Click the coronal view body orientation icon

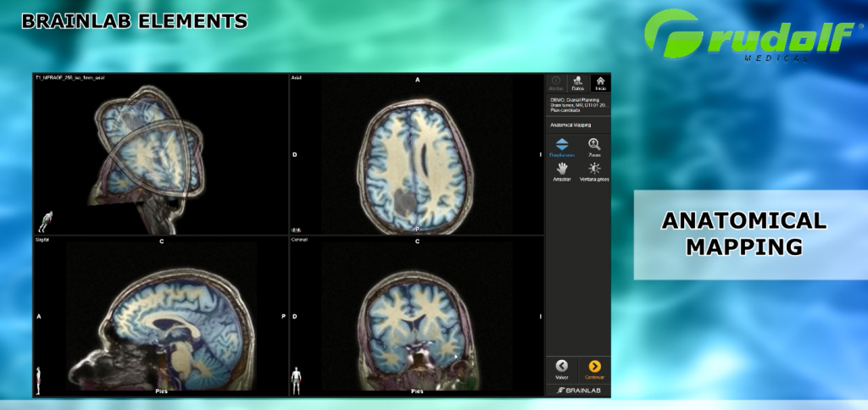(296, 380)
